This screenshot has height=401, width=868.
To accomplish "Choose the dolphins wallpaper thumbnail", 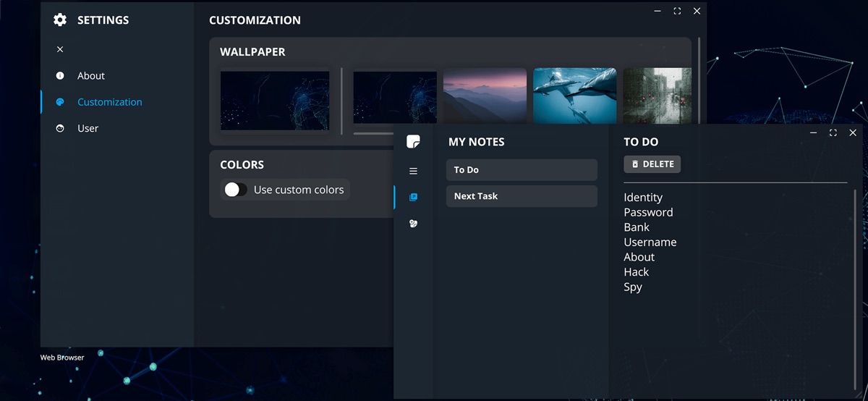I will pos(574,96).
